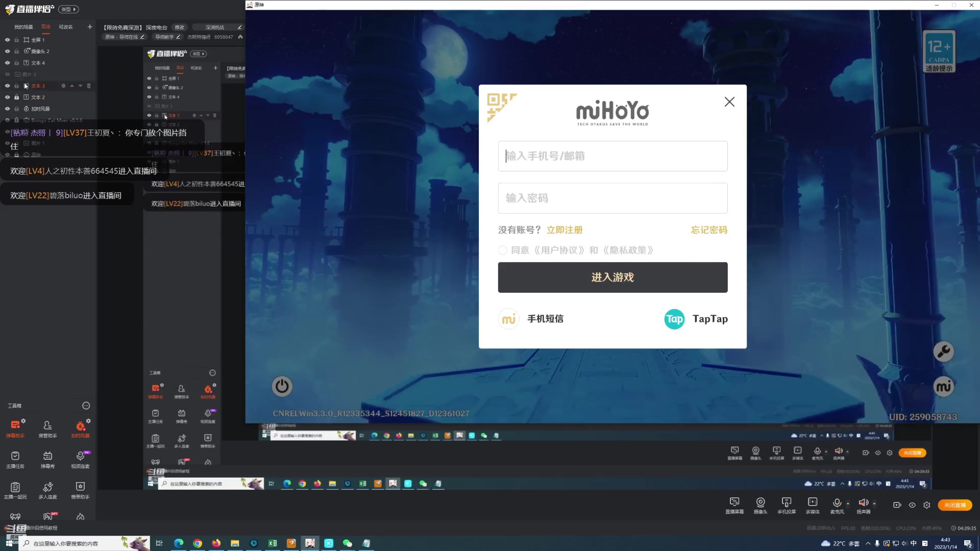Click the QR code login corner icon
This screenshot has height=551, width=980.
point(501,107)
